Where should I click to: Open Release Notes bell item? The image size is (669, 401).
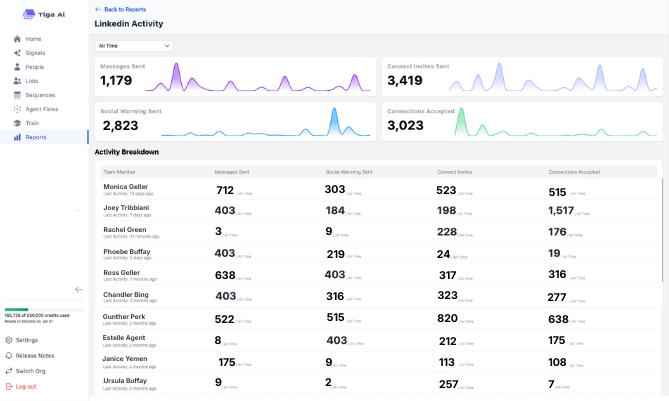tap(34, 355)
